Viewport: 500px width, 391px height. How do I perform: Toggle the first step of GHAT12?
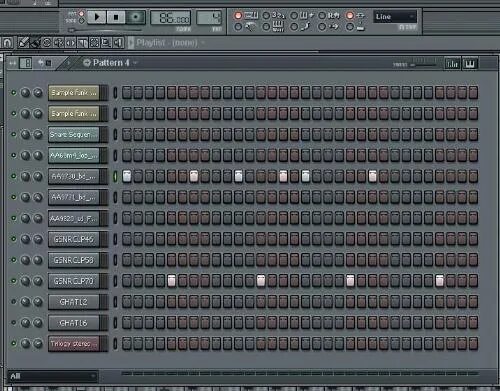[127, 302]
